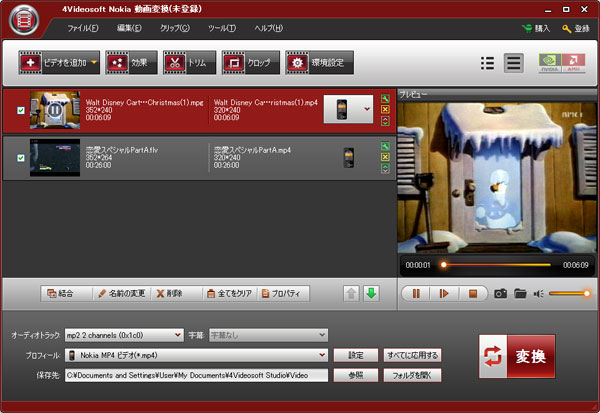Switch to the detailed list view icon
This screenshot has width=600, height=413.
coord(514,63)
